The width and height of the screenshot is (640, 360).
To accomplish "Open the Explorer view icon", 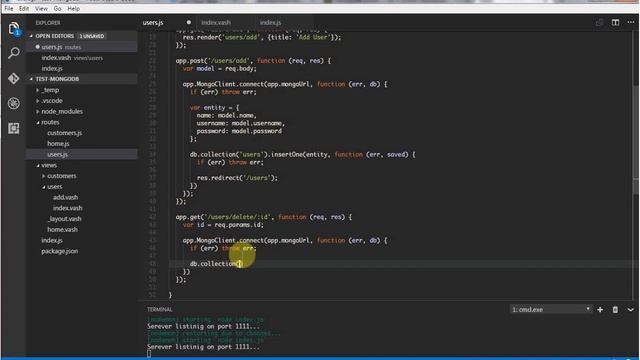I will point(13,29).
